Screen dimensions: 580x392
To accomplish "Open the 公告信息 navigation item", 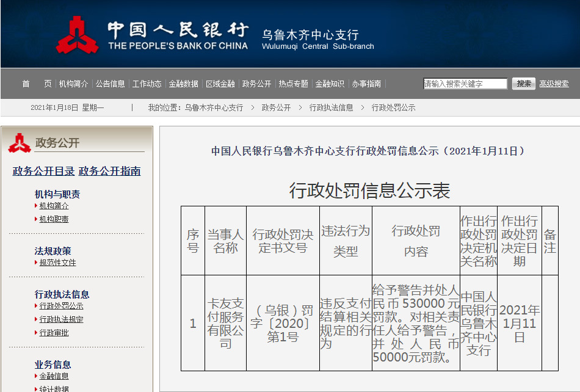I will point(111,84).
